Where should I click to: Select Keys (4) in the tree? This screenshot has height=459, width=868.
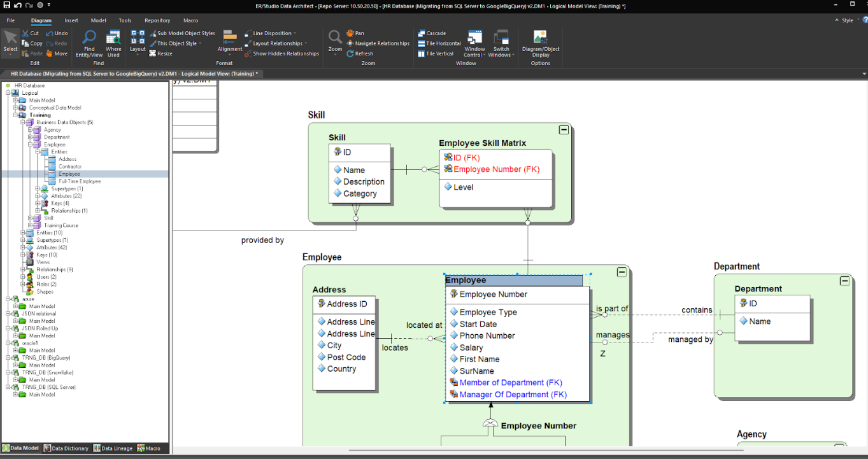point(60,203)
